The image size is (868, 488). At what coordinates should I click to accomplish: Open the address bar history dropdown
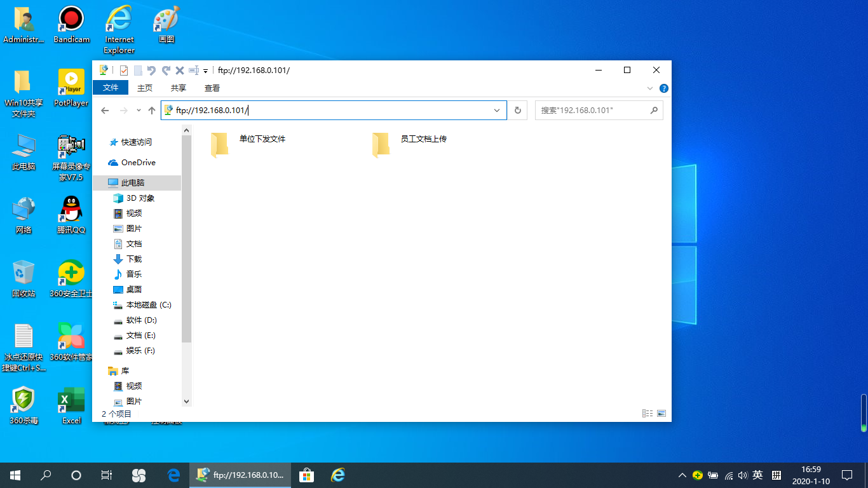coord(497,111)
